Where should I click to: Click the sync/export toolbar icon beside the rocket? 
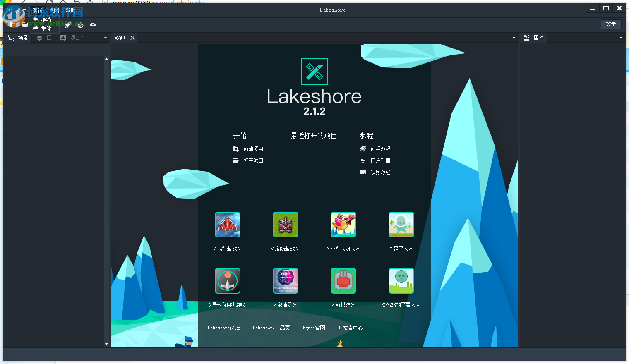click(79, 25)
